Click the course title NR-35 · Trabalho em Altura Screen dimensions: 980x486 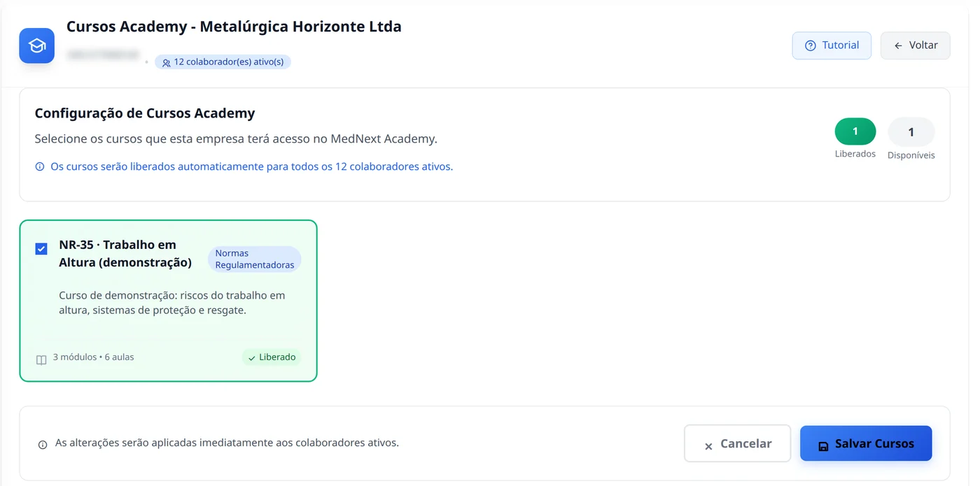click(125, 253)
